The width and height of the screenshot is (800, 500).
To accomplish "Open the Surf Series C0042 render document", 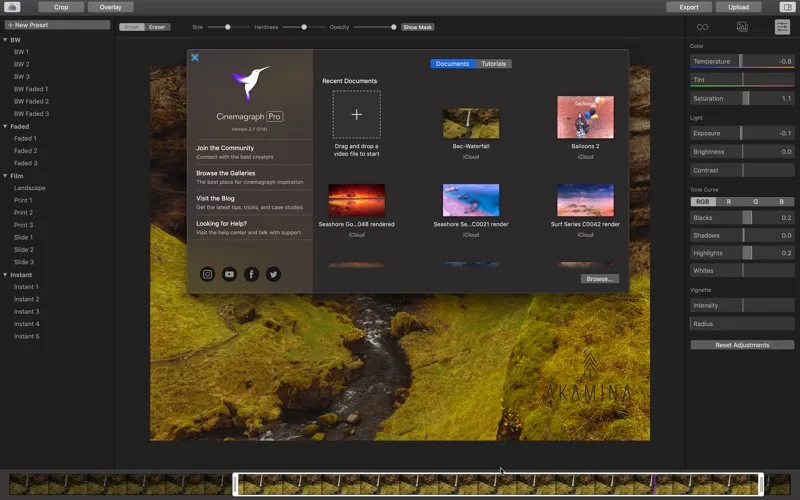I will [585, 201].
